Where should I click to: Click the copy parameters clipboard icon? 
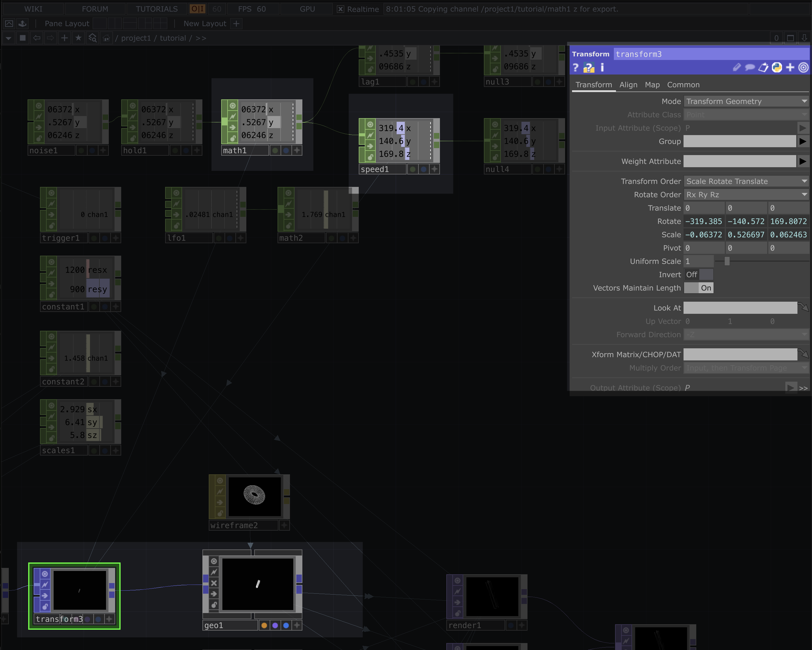tap(763, 68)
